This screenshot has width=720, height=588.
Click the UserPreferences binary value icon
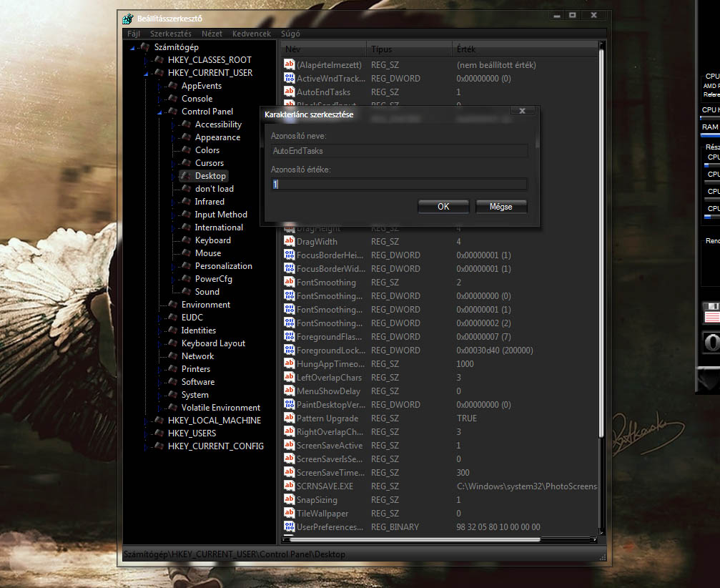click(x=290, y=527)
